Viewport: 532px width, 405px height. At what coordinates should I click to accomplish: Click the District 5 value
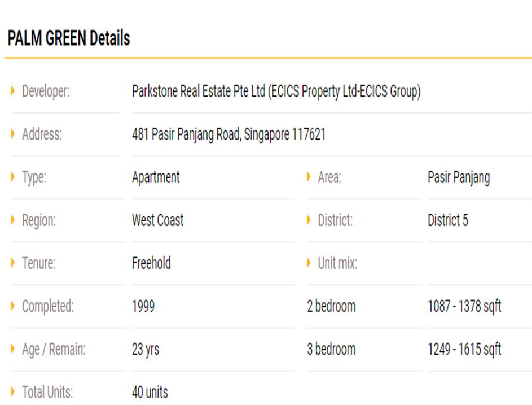[x=447, y=220]
